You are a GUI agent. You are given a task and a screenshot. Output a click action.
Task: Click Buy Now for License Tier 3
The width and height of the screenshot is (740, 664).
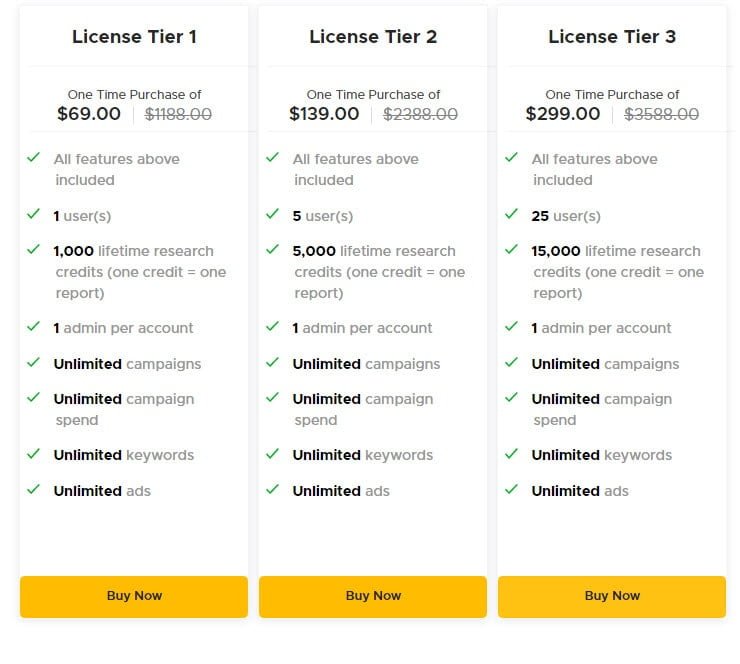pos(612,597)
